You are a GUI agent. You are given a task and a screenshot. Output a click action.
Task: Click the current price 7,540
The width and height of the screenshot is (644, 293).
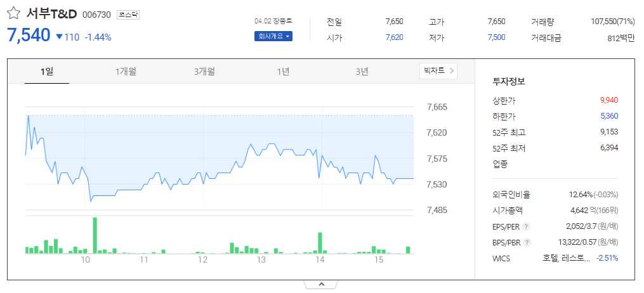[x=29, y=36]
